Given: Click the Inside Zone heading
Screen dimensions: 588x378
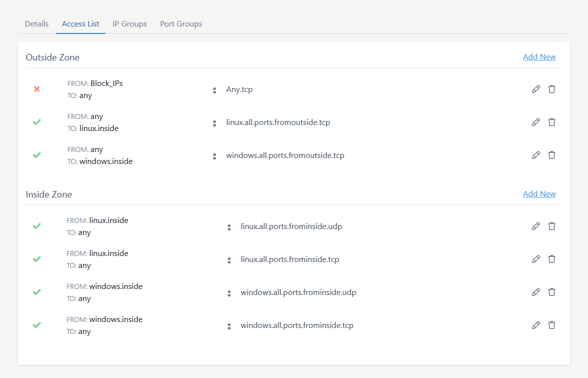Looking at the screenshot, I should click(x=49, y=194).
